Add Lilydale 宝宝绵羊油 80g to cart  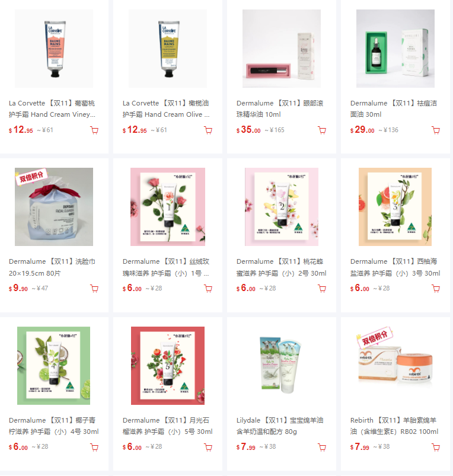(322, 447)
